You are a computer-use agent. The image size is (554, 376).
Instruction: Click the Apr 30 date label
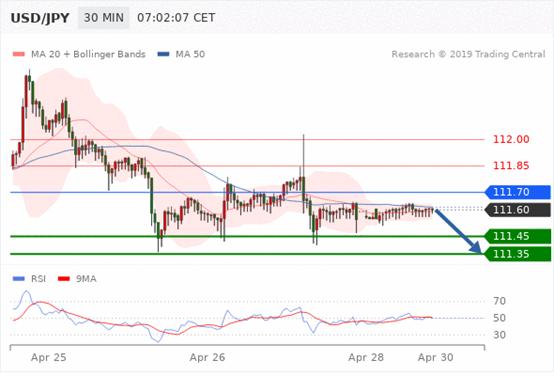[436, 357]
